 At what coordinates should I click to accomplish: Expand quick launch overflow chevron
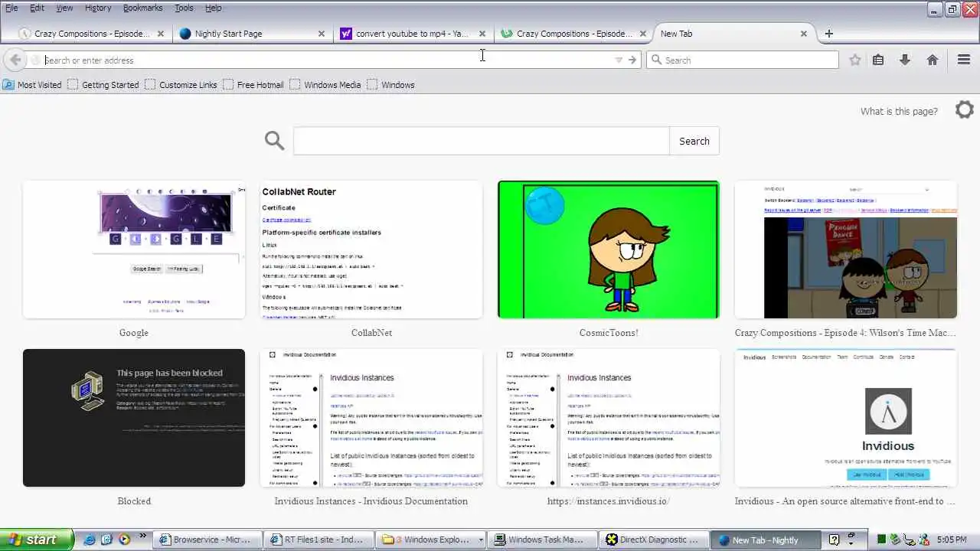pos(143,536)
